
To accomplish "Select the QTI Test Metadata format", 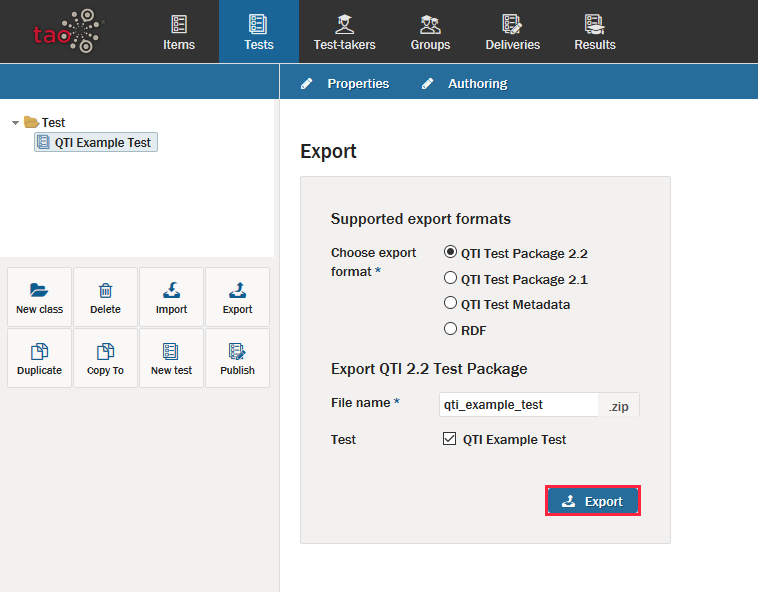I will (450, 304).
